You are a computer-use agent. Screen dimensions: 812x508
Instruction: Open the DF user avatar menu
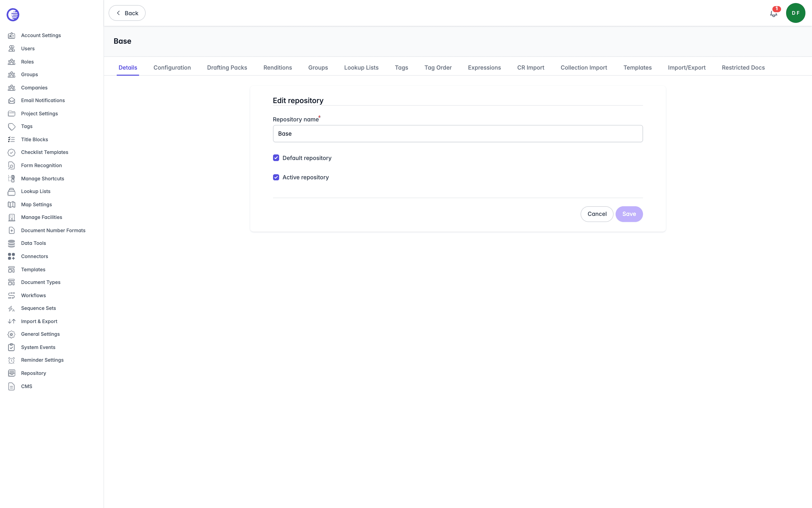(796, 13)
